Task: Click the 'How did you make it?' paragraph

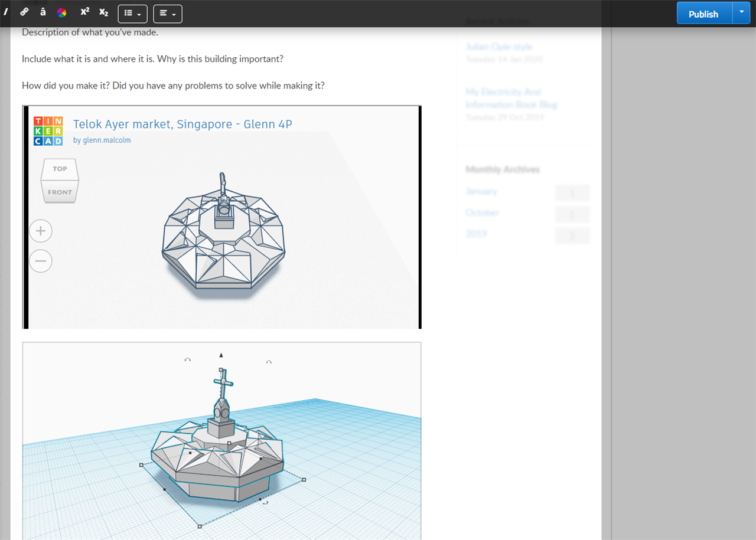Action: [173, 86]
